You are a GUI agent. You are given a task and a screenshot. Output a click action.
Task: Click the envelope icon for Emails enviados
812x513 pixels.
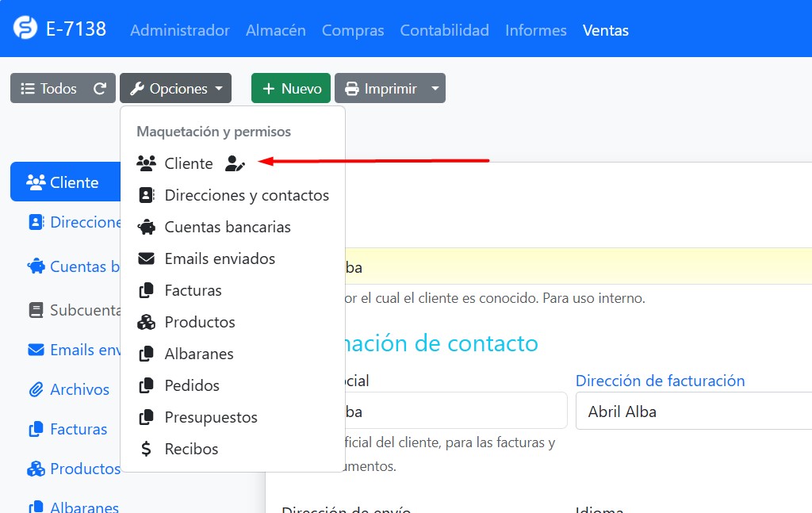pyautogui.click(x=146, y=258)
